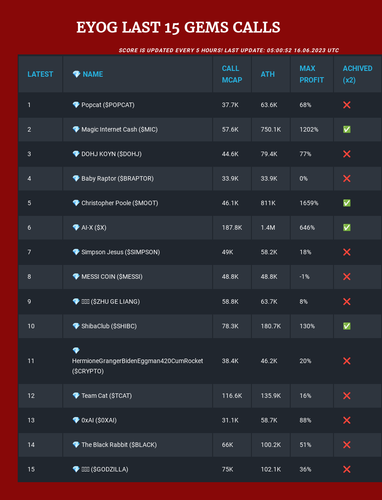382x500 pixels.
Task: Click the 180.7K ATH value
Action: [x=271, y=326]
